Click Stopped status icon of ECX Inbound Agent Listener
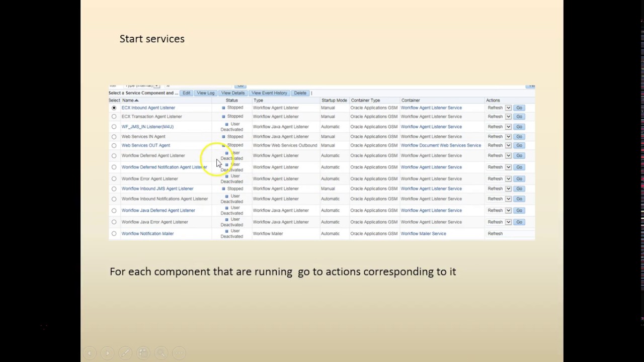This screenshot has height=362, width=644. click(x=223, y=108)
